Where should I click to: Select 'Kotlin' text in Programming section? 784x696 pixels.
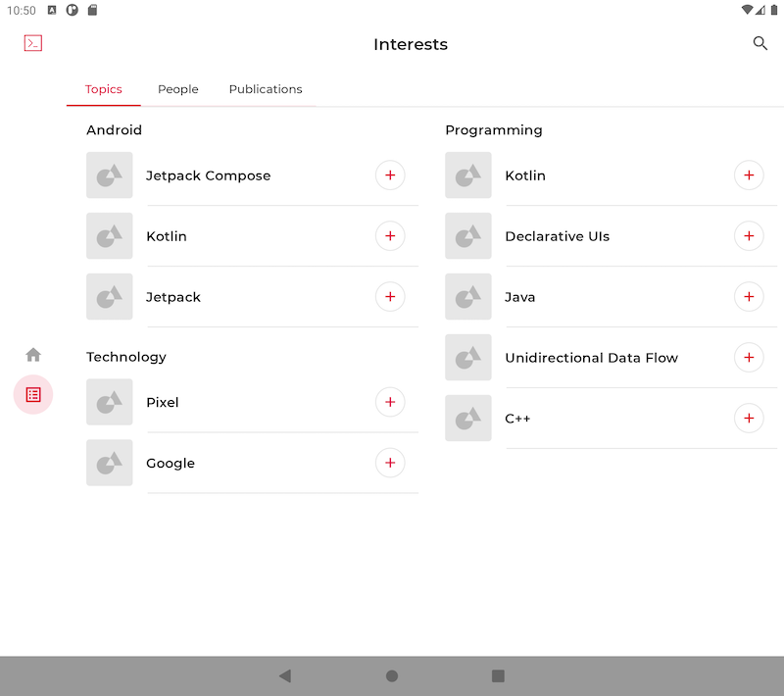[525, 176]
